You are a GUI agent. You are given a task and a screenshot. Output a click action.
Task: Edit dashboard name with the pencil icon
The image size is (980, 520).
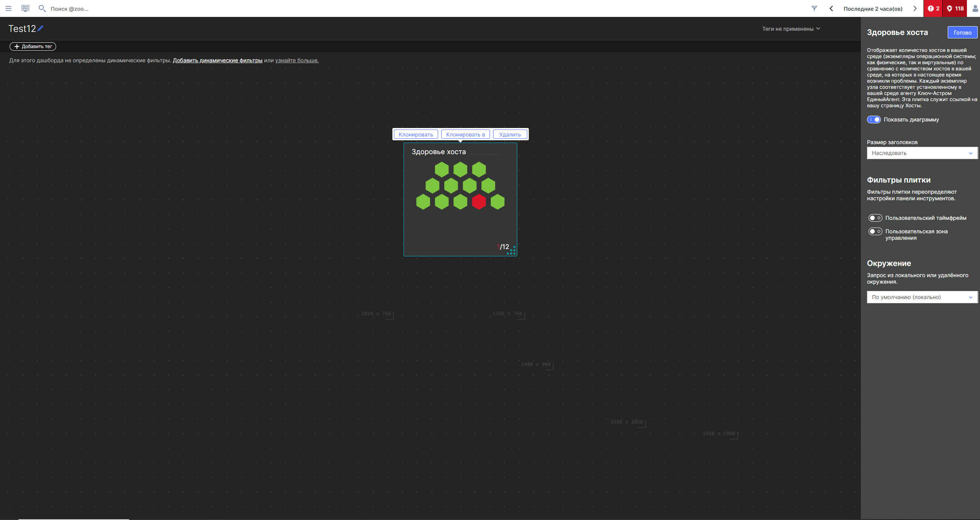point(40,28)
